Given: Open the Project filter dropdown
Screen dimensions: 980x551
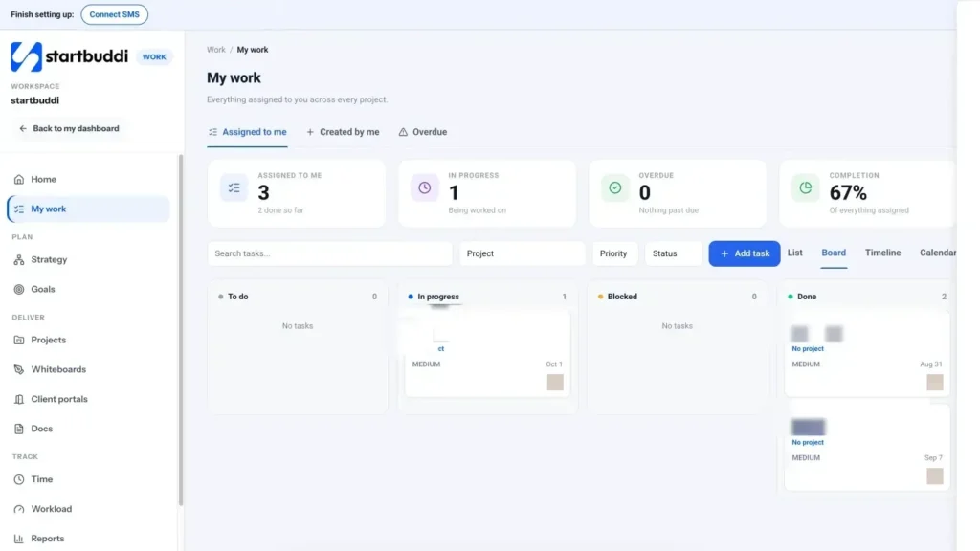Looking at the screenshot, I should 523,253.
